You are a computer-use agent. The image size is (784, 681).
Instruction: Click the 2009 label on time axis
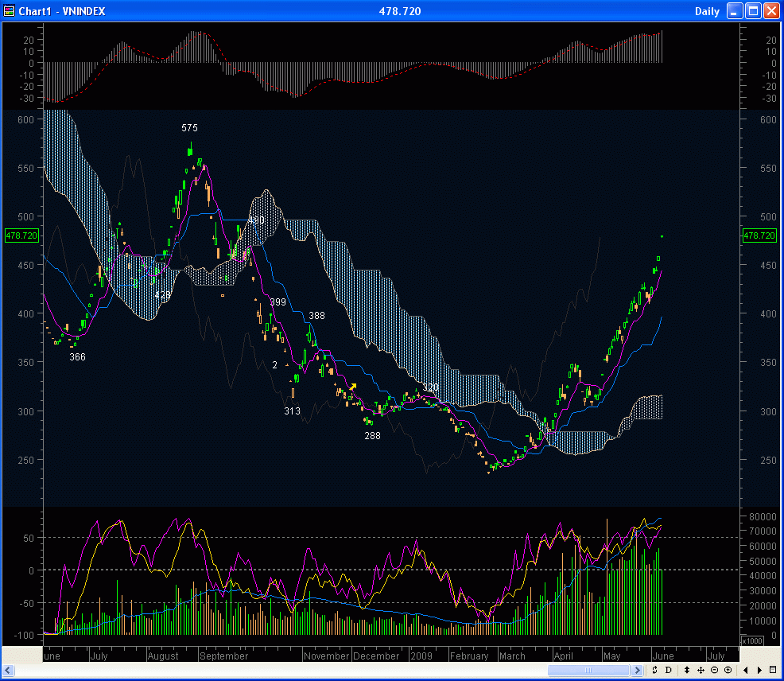point(421,656)
